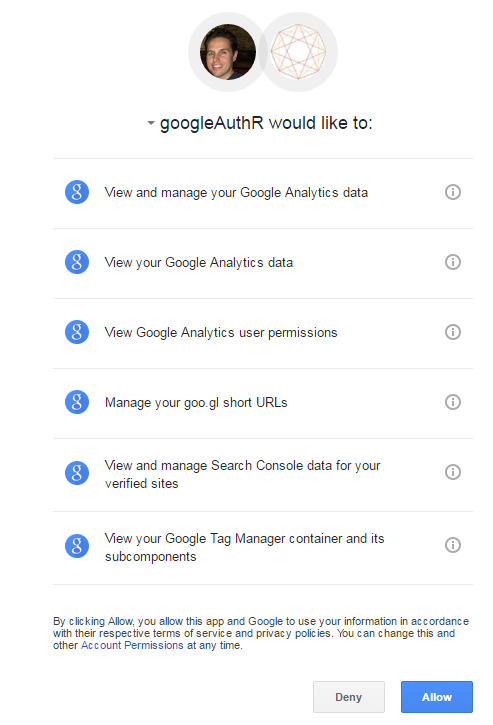
Task: Select View your Google Analytics data text
Action: coord(199,263)
